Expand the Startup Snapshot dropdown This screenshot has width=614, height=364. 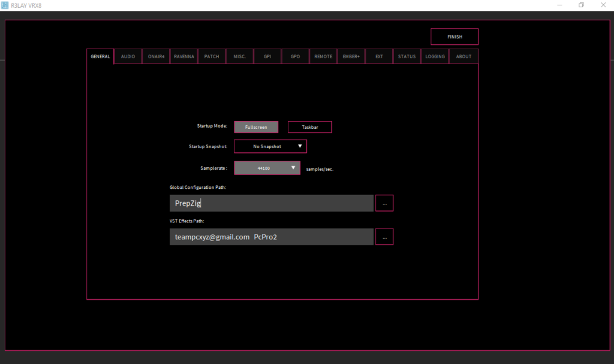point(270,146)
